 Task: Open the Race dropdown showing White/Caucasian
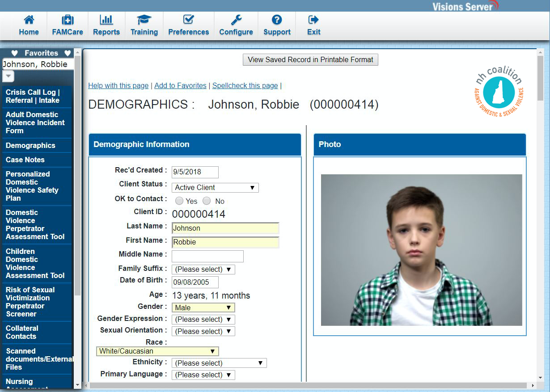(157, 351)
